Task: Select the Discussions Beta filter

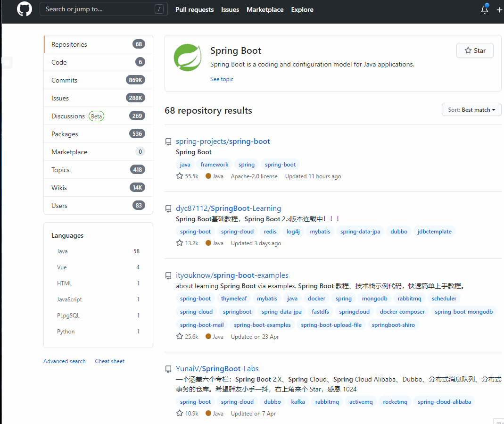Action: 99,116
